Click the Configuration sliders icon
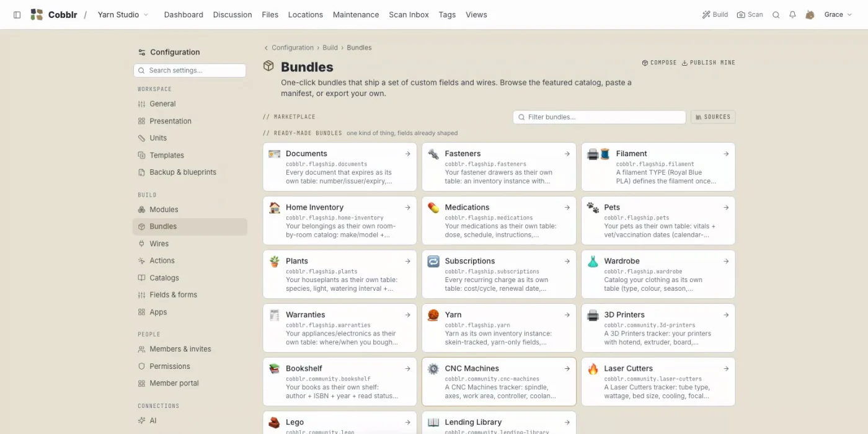This screenshot has height=434, width=868. 142,53
